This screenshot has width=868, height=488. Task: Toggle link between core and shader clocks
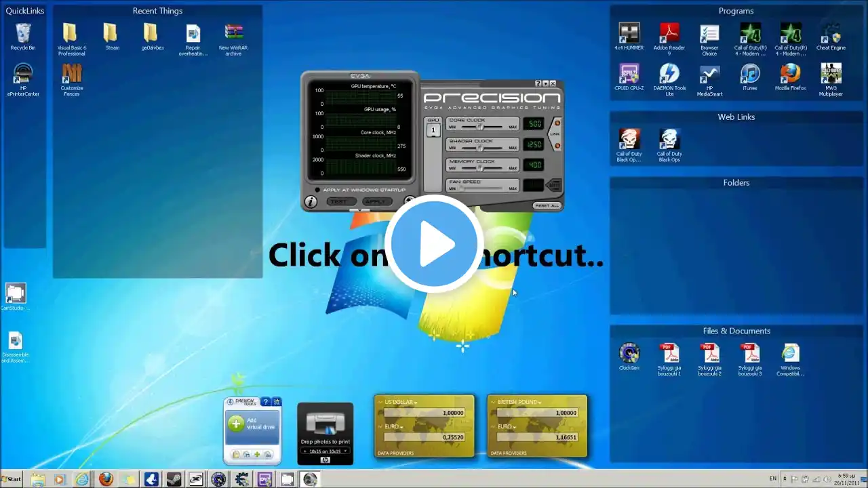(x=557, y=123)
